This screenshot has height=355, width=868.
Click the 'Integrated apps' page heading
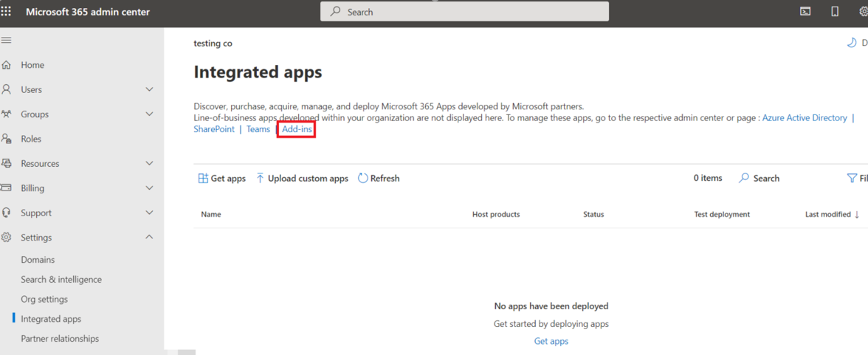point(258,72)
